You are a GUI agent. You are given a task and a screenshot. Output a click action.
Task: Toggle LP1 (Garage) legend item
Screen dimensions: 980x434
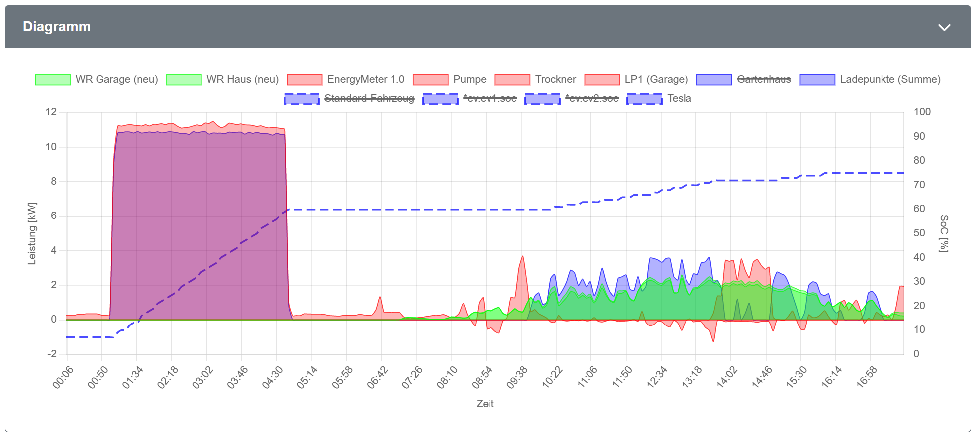[x=656, y=80]
